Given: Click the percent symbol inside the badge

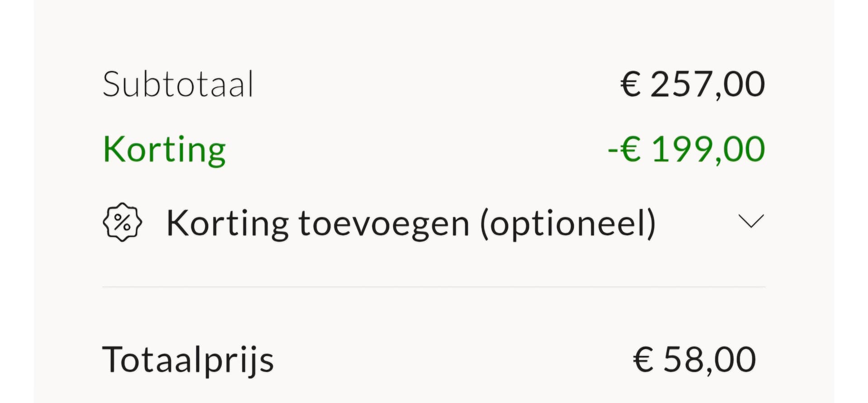Looking at the screenshot, I should pos(122,222).
